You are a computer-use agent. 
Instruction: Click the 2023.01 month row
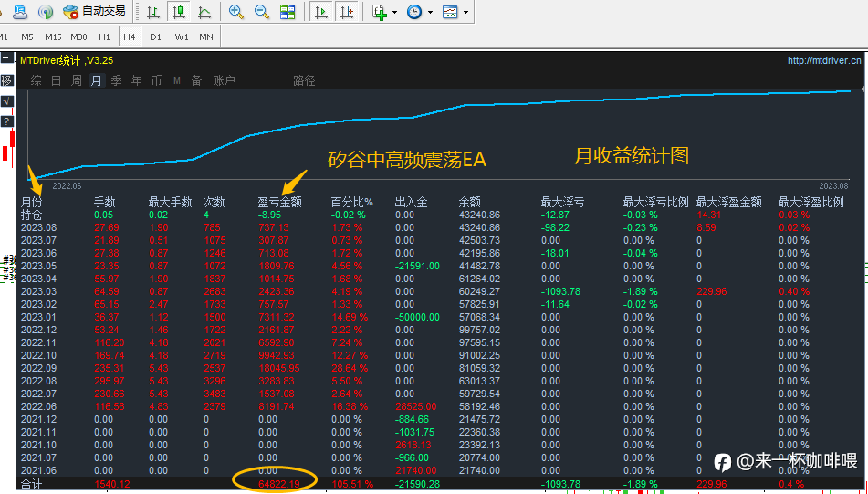coord(440,318)
